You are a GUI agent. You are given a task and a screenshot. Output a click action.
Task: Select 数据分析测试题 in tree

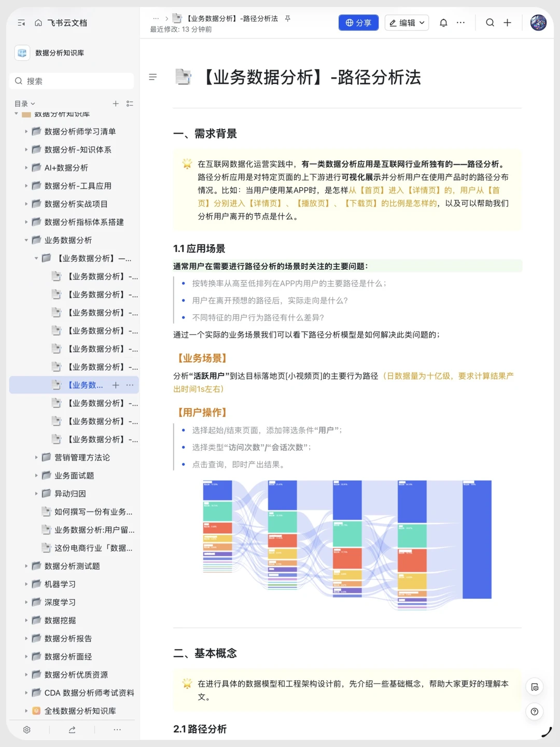pos(72,566)
